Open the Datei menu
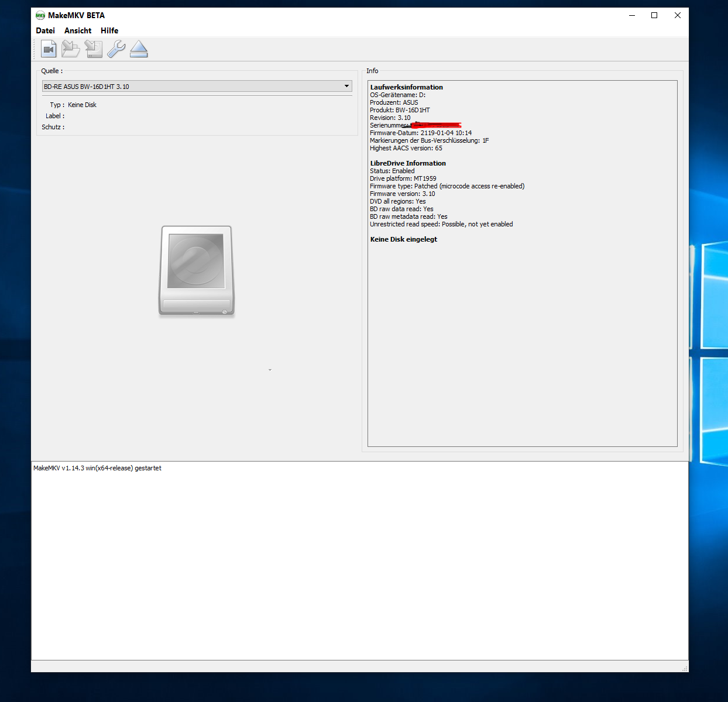The image size is (728, 702). (x=45, y=31)
